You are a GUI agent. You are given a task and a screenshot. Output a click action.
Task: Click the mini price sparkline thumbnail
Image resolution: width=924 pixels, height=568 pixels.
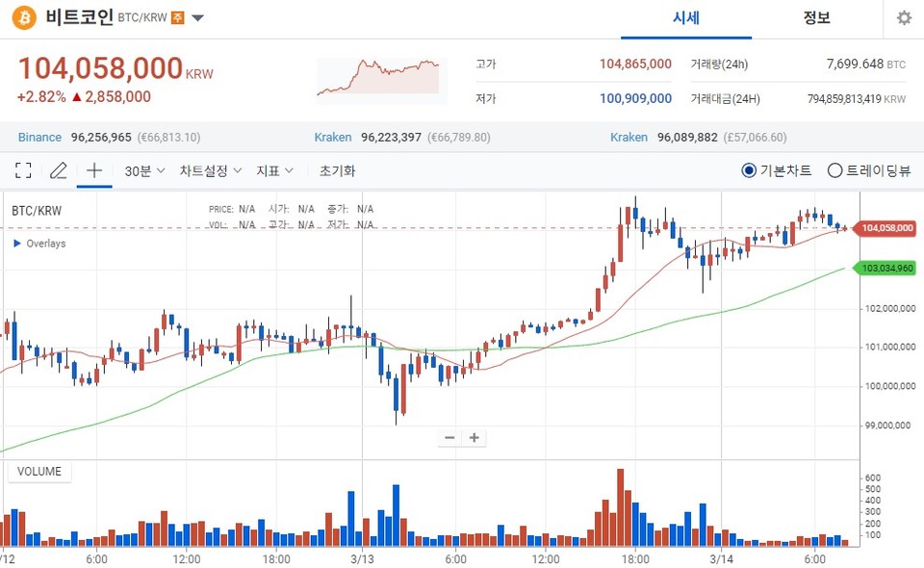(x=380, y=77)
